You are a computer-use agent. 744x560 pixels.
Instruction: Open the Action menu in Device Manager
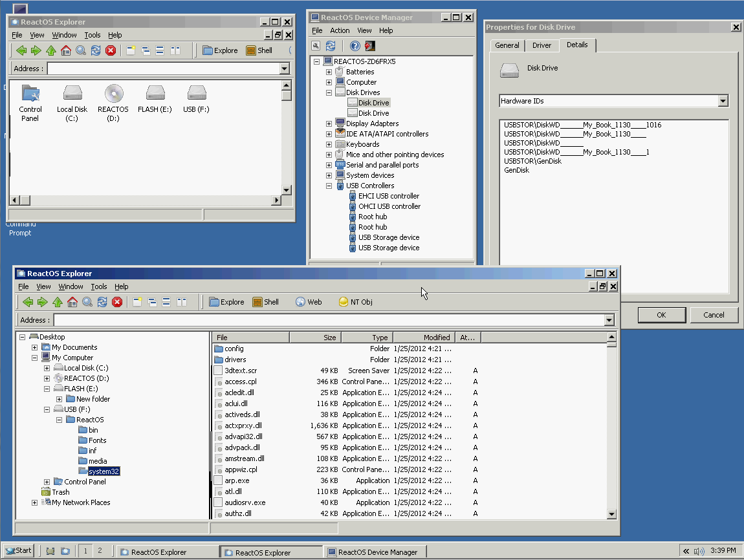(x=340, y=30)
